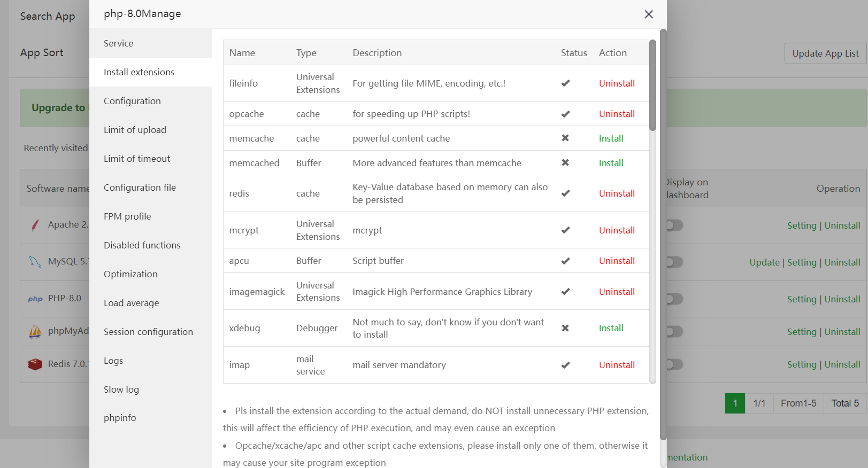Viewport: 868px width, 468px height.
Task: Click the Update App List button
Action: pyautogui.click(x=825, y=53)
